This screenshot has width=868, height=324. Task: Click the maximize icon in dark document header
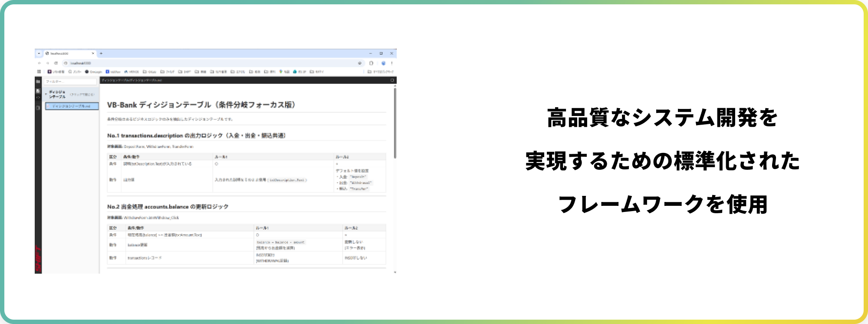(x=392, y=80)
